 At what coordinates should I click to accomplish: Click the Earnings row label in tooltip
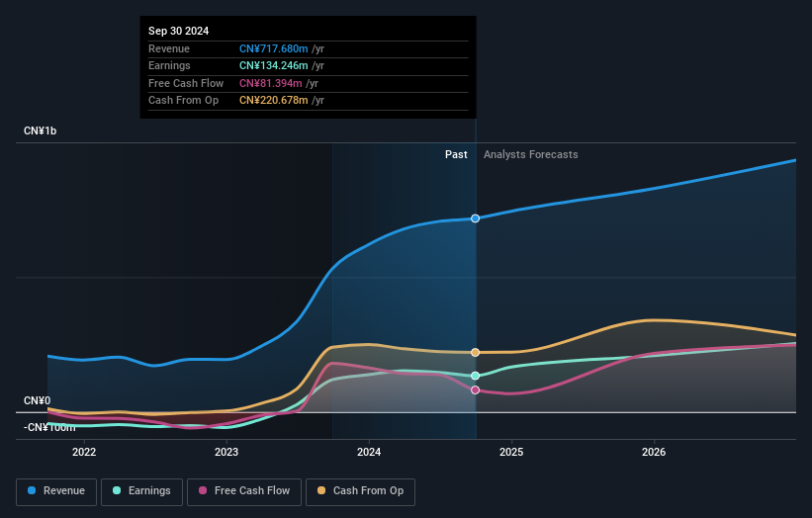coord(169,65)
